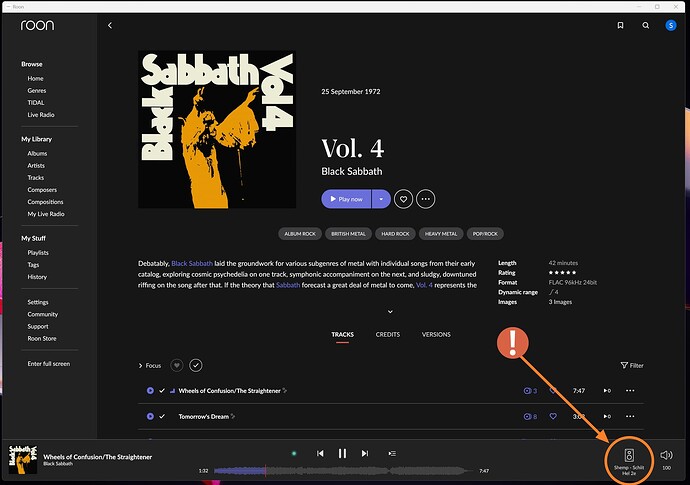Viewport: 690px width, 485px height.
Task: Open the Vol. 4 album cover image
Action: tap(217, 129)
